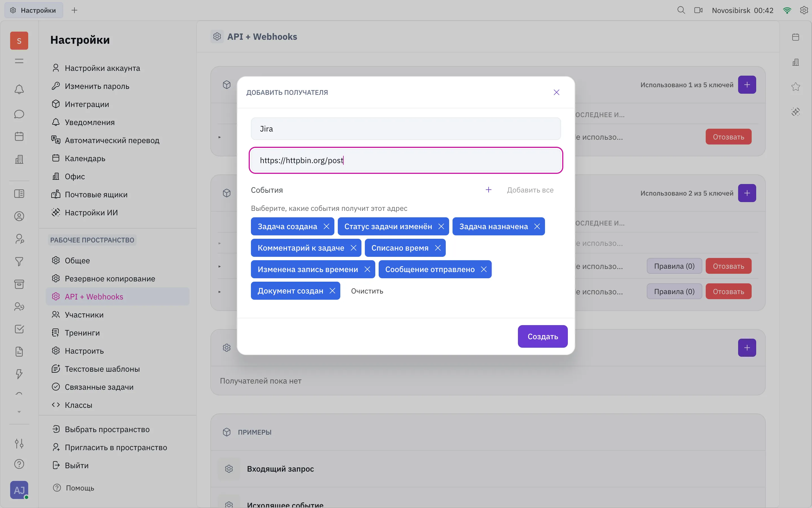The image size is (812, 508).
Task: Expand the row above first 'Правила (0)' row
Action: tap(219, 243)
